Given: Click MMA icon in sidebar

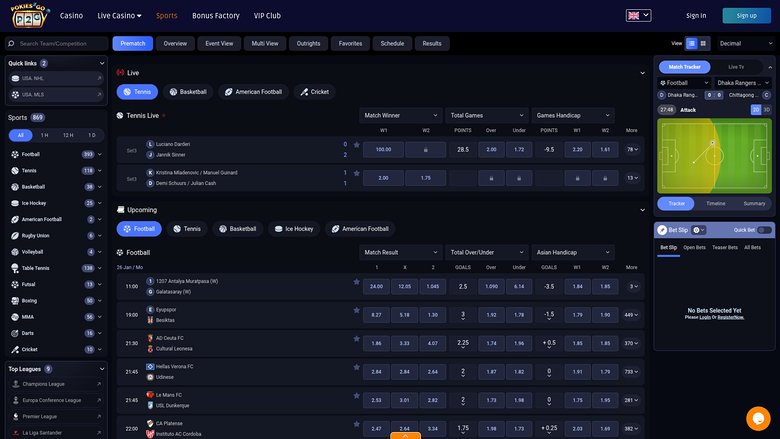Looking at the screenshot, I should click(x=15, y=317).
